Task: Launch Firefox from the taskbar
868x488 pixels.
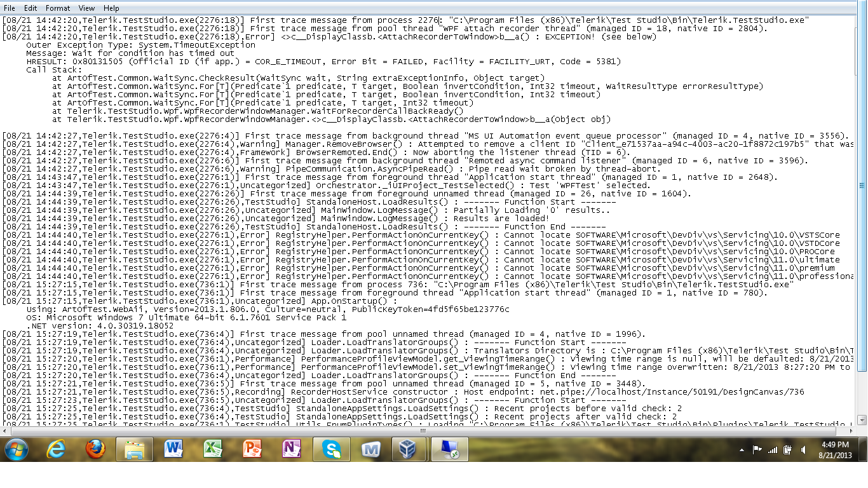Action: coord(96,449)
